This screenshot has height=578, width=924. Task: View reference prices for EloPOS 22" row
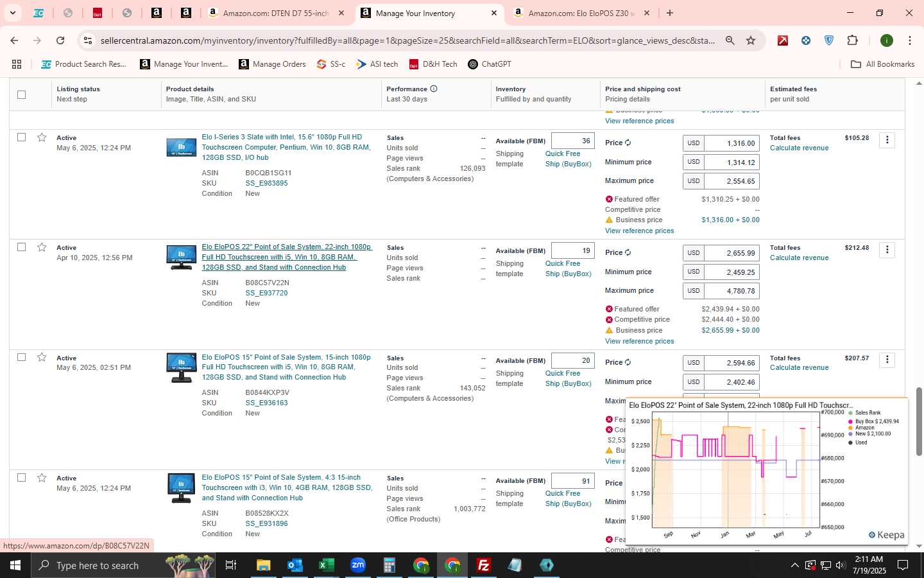click(639, 341)
